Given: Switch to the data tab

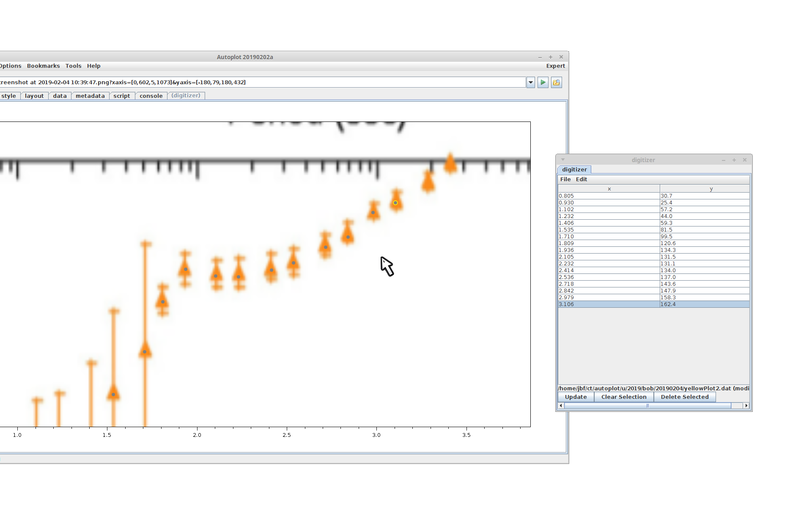Looking at the screenshot, I should (60, 96).
